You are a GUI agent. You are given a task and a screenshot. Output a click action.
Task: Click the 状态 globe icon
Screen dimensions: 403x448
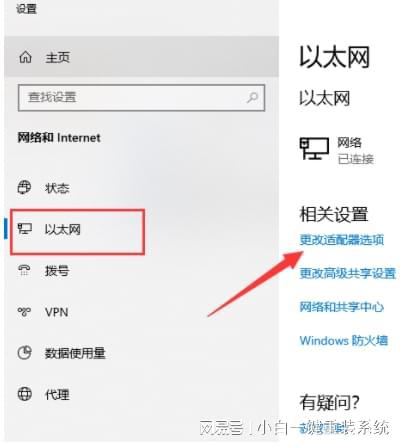[x=24, y=187]
